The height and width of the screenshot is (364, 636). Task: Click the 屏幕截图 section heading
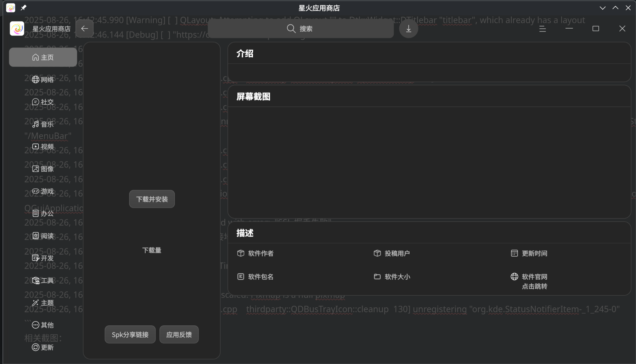[254, 97]
